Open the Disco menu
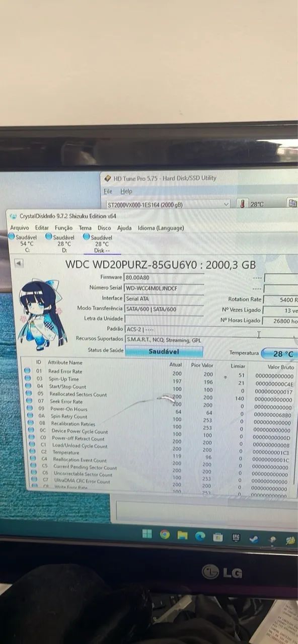This screenshot has height=644, width=298. [104, 228]
